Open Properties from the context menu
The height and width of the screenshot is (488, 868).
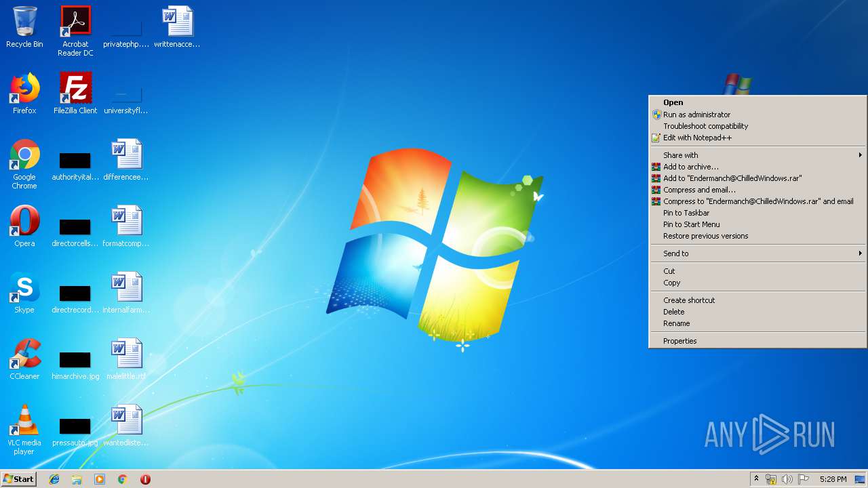click(x=757, y=341)
